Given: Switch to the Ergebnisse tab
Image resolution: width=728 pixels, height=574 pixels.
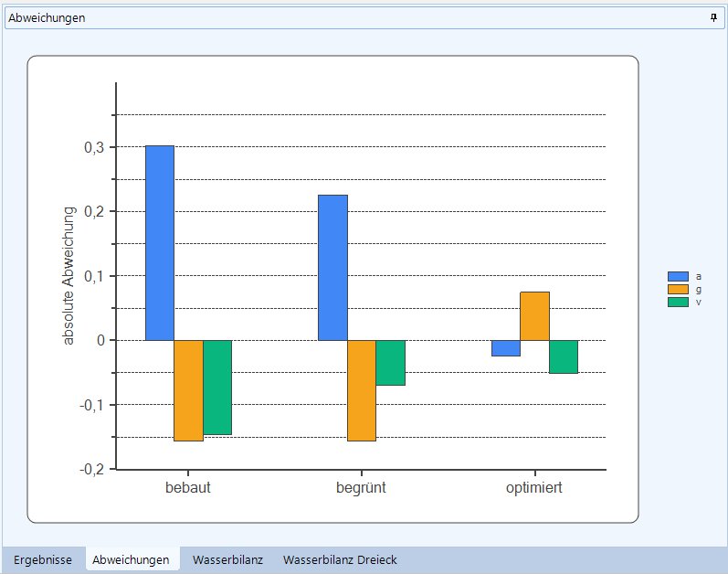Looking at the screenshot, I should [x=43, y=559].
